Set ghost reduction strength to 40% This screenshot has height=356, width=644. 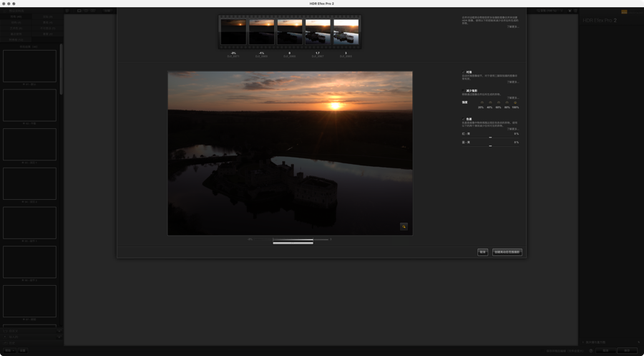pyautogui.click(x=490, y=102)
